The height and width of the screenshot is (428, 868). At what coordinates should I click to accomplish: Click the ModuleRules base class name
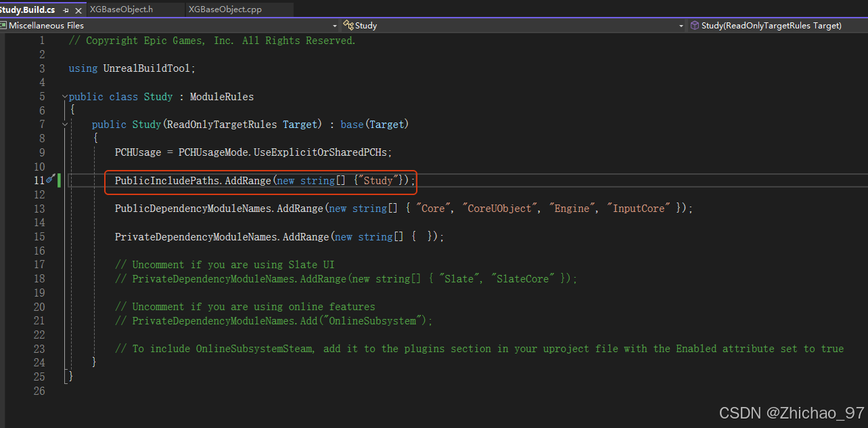(221, 97)
